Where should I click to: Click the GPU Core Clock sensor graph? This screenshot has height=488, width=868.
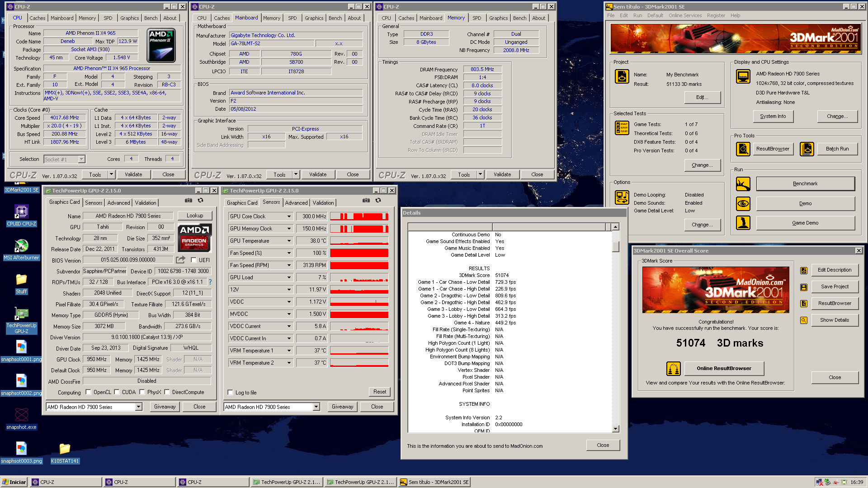click(359, 216)
